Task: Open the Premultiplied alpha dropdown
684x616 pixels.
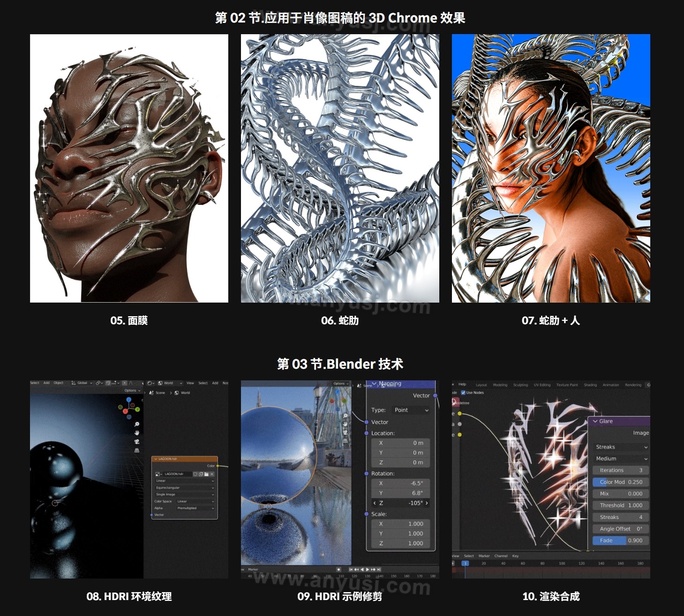Action: [195, 508]
